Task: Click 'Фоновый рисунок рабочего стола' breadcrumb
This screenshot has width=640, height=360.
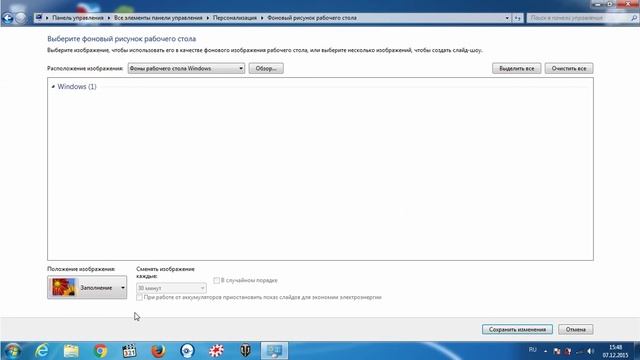Action: coord(312,18)
